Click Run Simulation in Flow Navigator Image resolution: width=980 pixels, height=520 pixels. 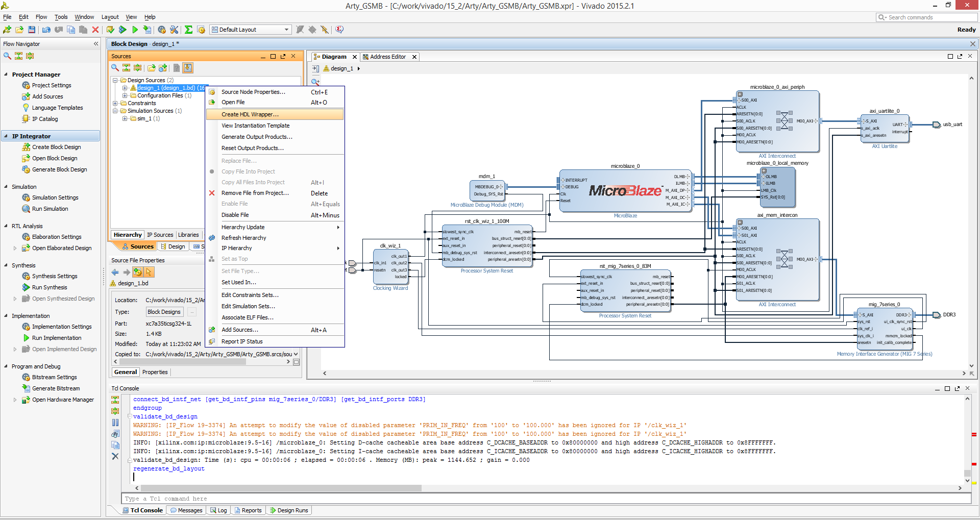50,209
